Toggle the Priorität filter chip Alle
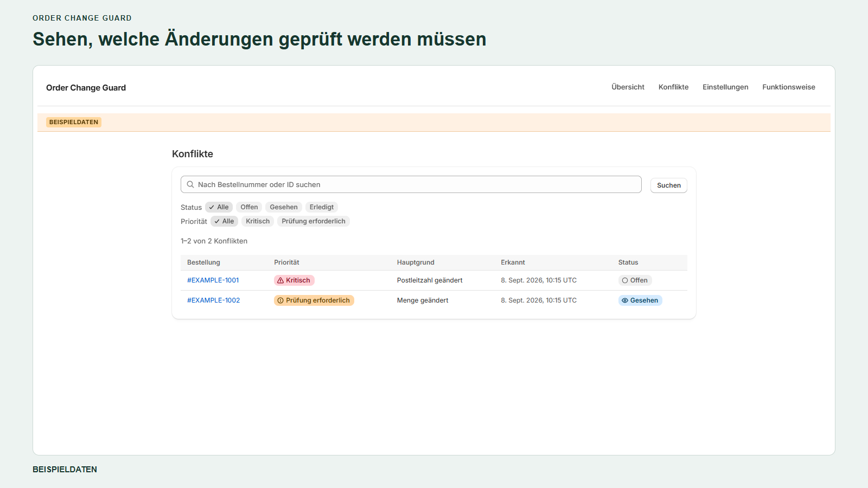 (224, 221)
